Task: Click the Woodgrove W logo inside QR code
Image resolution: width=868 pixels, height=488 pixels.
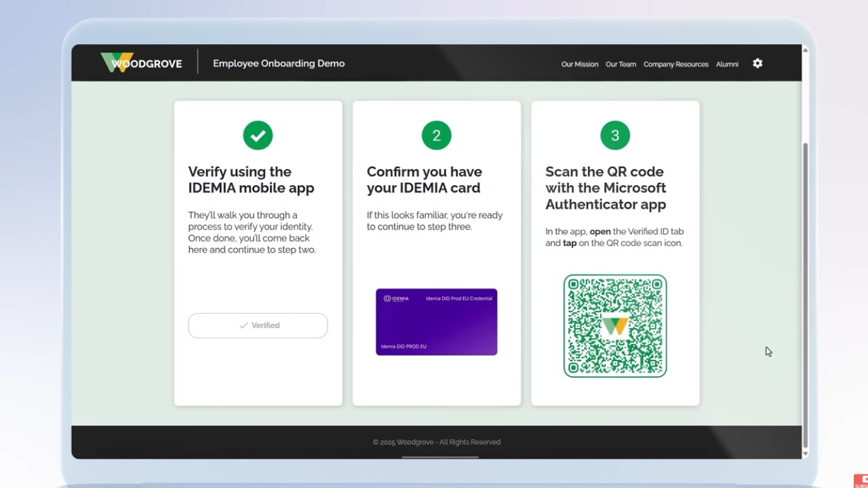Action: pos(615,326)
